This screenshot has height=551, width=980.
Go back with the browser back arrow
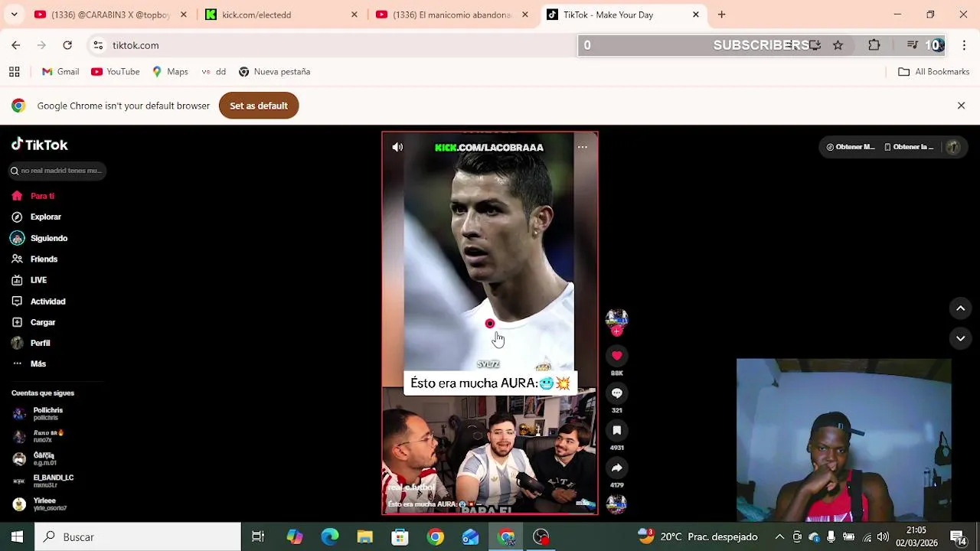click(16, 45)
